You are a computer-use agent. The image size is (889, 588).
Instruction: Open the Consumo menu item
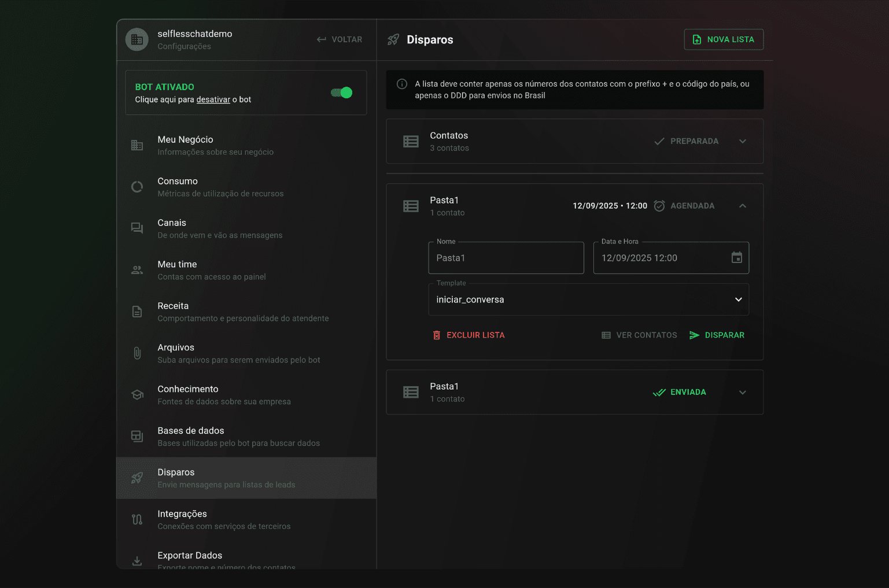(246, 187)
